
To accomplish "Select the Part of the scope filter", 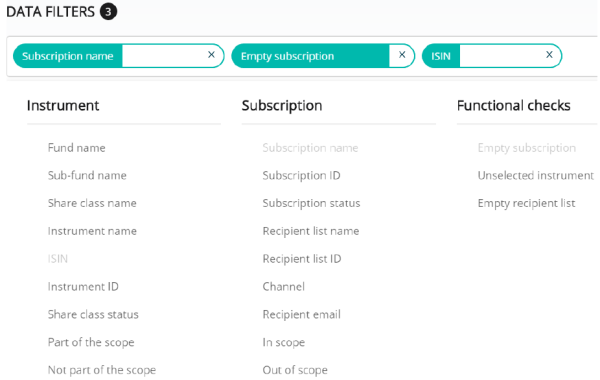I will [91, 342].
